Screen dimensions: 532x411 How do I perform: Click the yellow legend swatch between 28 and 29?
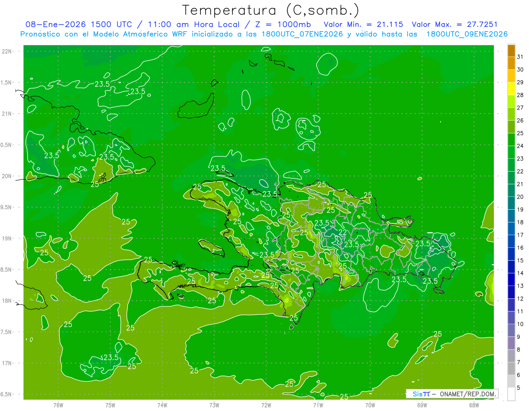click(511, 89)
